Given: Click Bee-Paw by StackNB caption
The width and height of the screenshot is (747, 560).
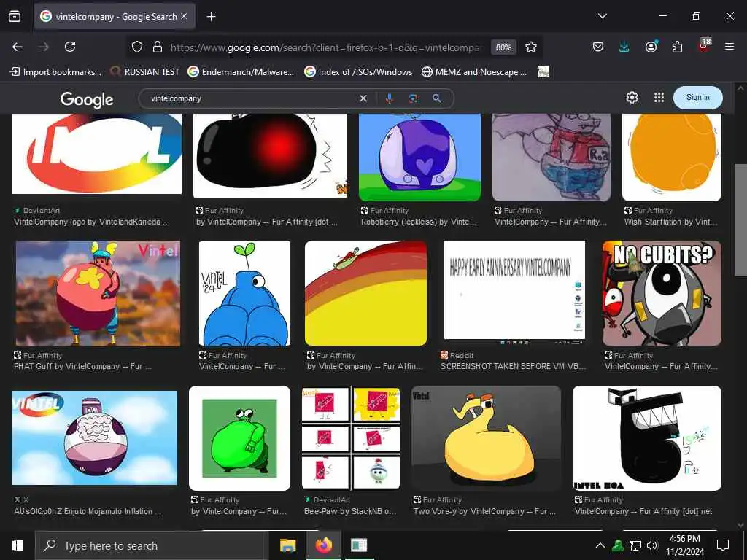Looking at the screenshot, I should click(350, 511).
